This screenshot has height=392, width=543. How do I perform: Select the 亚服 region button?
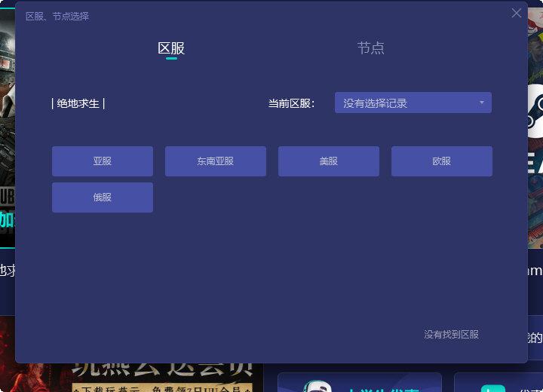[x=103, y=161]
